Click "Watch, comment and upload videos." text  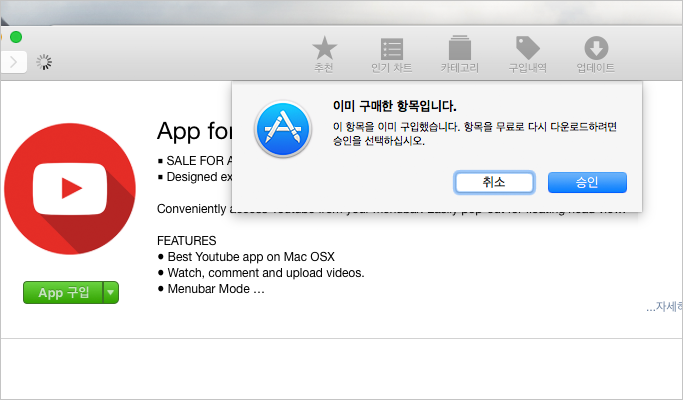pyautogui.click(x=266, y=273)
